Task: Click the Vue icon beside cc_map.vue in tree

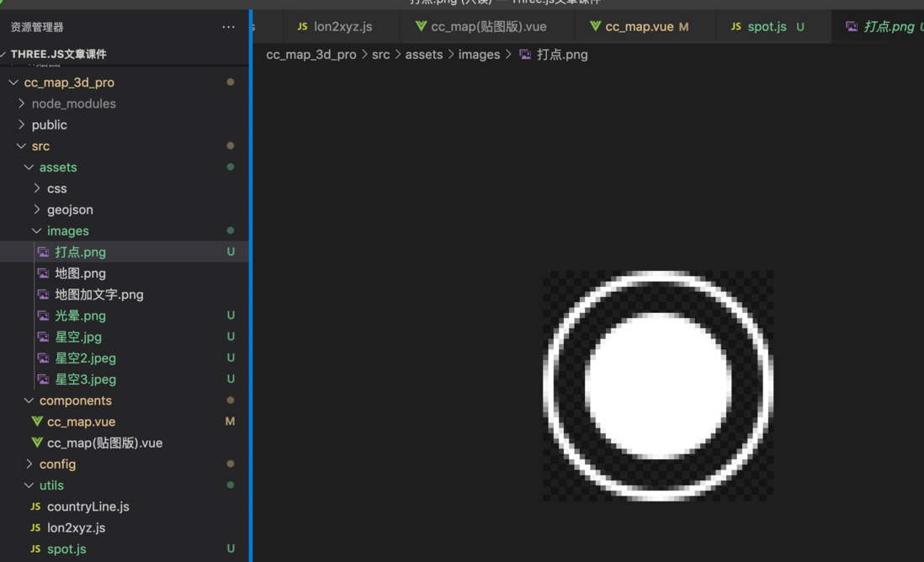Action: point(37,421)
